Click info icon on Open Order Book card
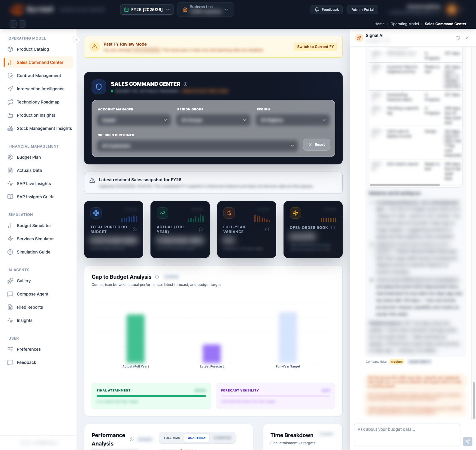 coord(333,228)
